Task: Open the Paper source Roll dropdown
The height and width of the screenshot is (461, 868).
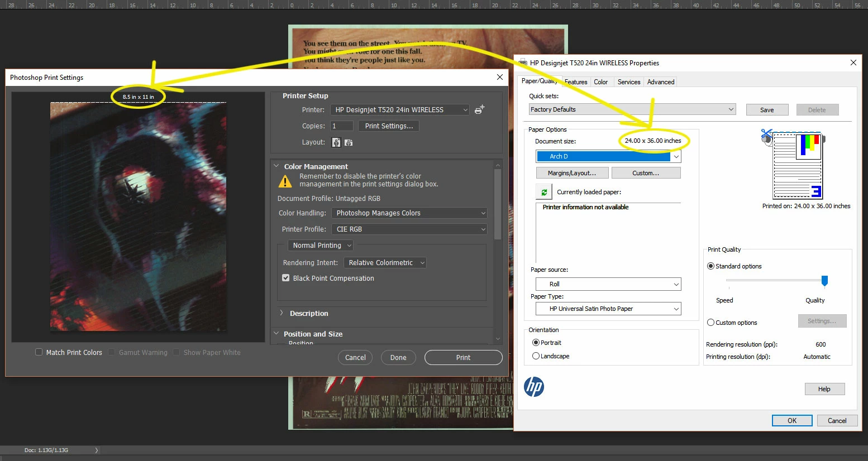Action: tap(608, 284)
